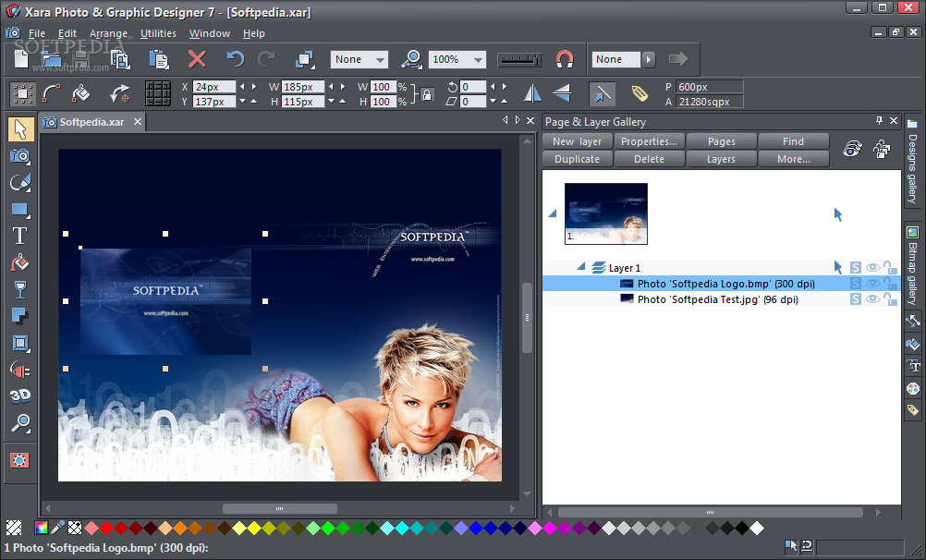Select the Transparency tool glass icon
This screenshot has width=926, height=560.
click(20, 289)
